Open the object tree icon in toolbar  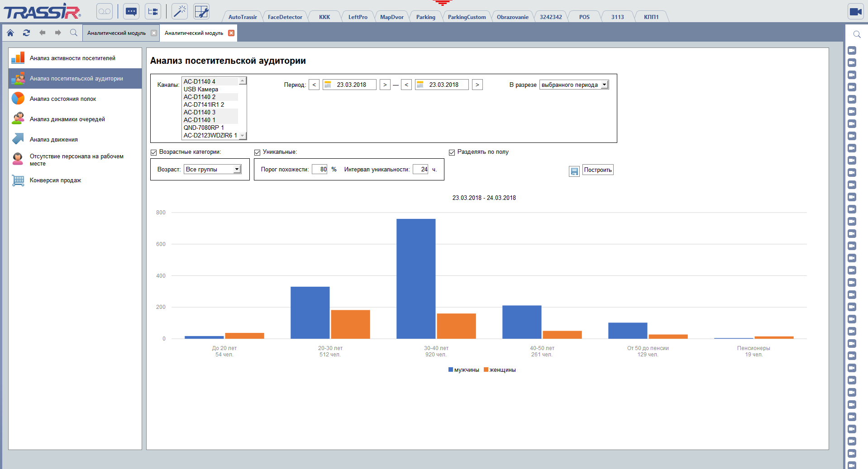click(153, 11)
